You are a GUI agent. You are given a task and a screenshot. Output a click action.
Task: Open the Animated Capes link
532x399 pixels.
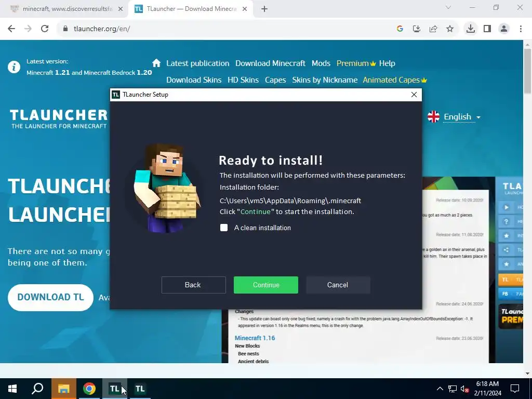pyautogui.click(x=395, y=80)
